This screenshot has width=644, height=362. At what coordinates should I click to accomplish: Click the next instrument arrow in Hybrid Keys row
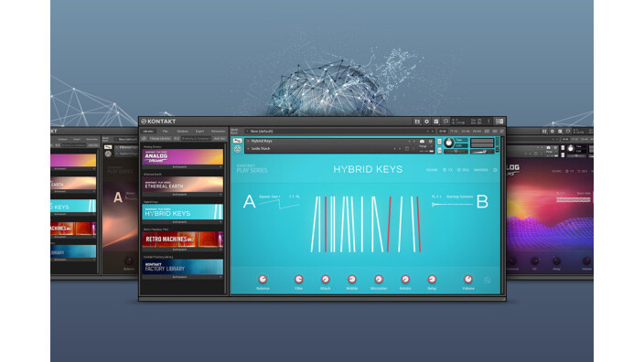(x=414, y=141)
